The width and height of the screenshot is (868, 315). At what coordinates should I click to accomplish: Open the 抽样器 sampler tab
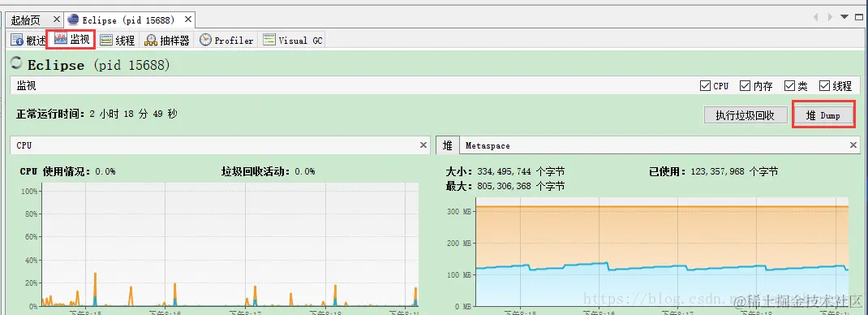tap(167, 41)
